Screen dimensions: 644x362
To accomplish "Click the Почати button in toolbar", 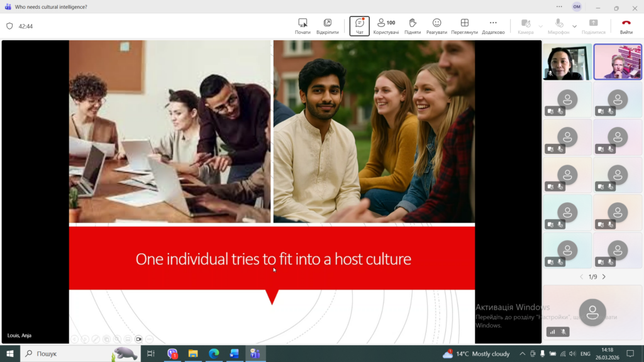I will [303, 26].
